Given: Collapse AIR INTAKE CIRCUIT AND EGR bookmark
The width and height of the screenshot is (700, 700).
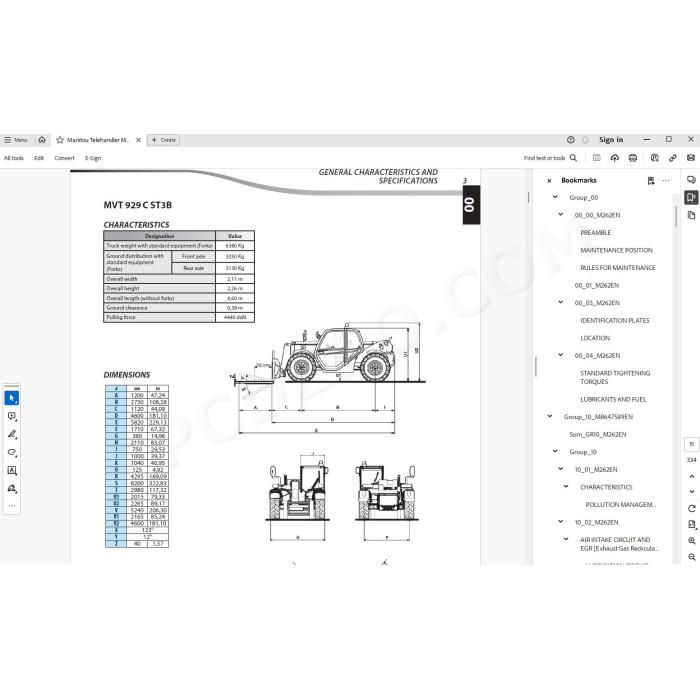Looking at the screenshot, I should [566, 539].
